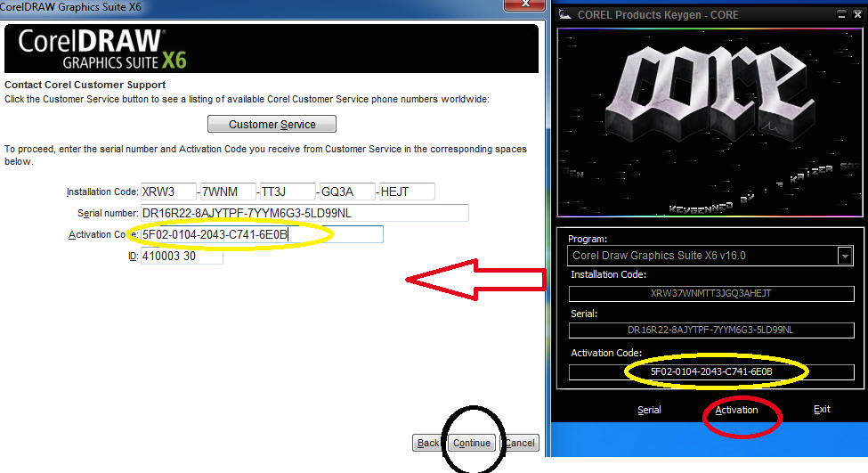Click the ID field showing 410003 30
868x473 pixels.
tap(182, 256)
